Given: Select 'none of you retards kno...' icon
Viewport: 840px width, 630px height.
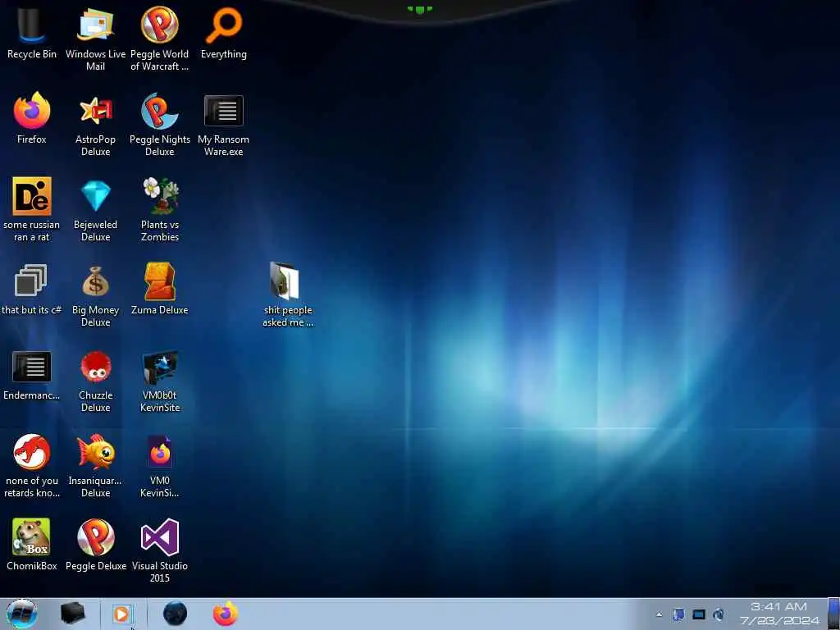Looking at the screenshot, I should point(32,466).
